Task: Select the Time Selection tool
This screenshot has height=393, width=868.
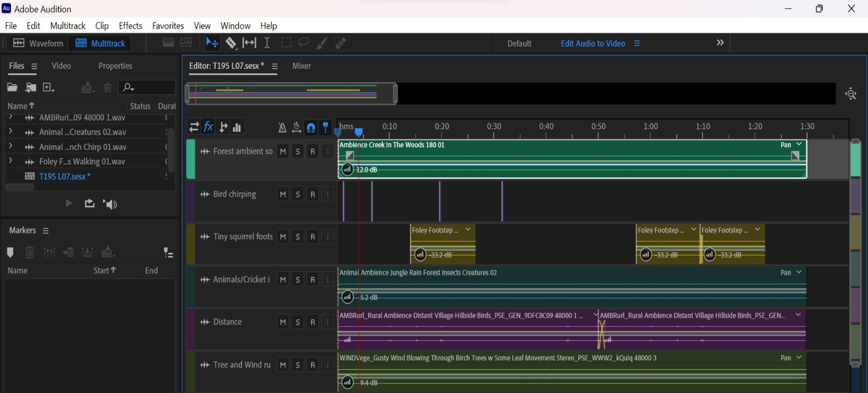Action: (267, 43)
